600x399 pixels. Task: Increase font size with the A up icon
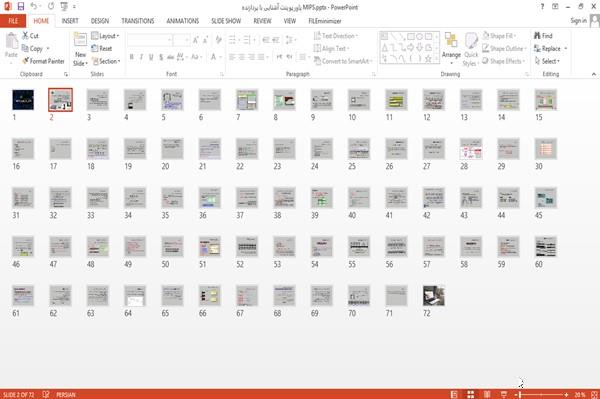point(196,40)
